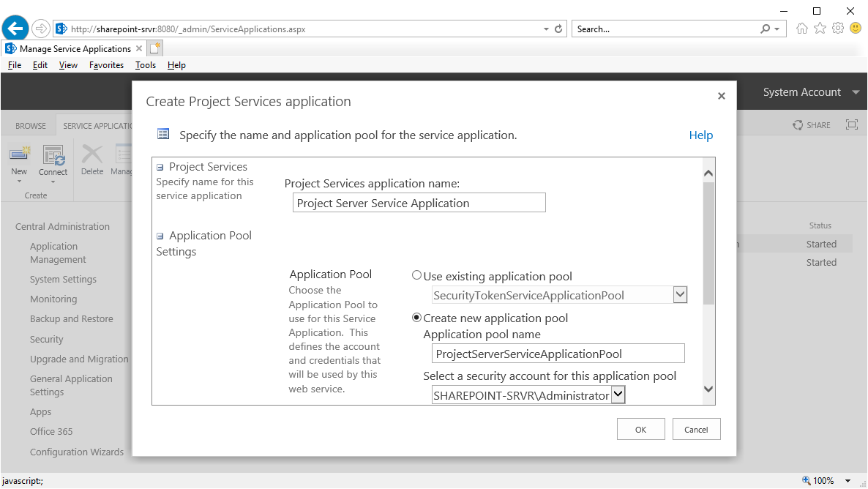Select the Manage icon

click(x=123, y=160)
